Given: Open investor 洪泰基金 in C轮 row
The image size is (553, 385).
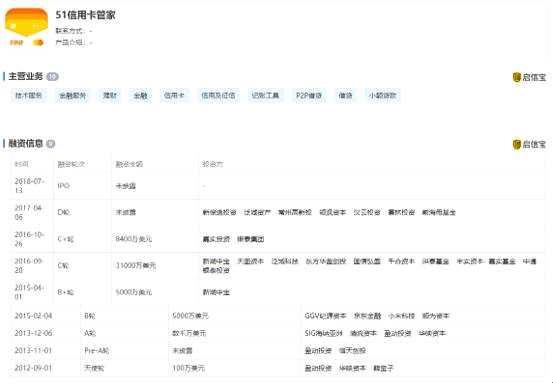Looking at the screenshot, I should pos(436,261).
